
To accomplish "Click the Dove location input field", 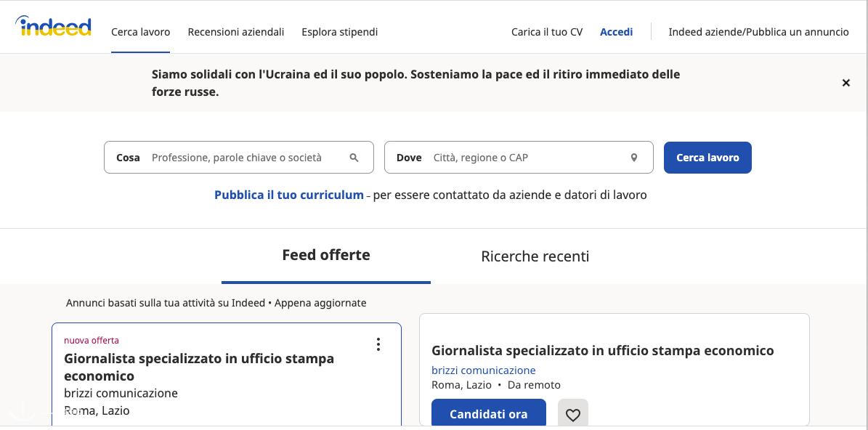I will point(519,158).
